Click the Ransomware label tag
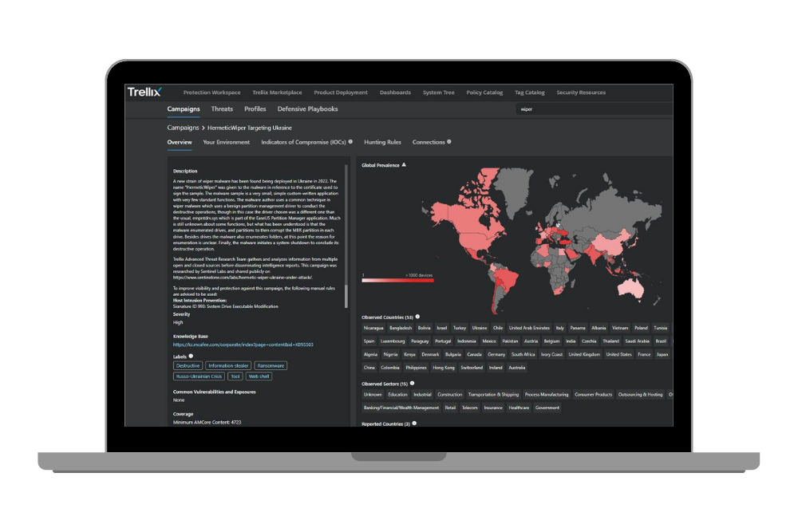The height and width of the screenshot is (532, 798). point(271,365)
